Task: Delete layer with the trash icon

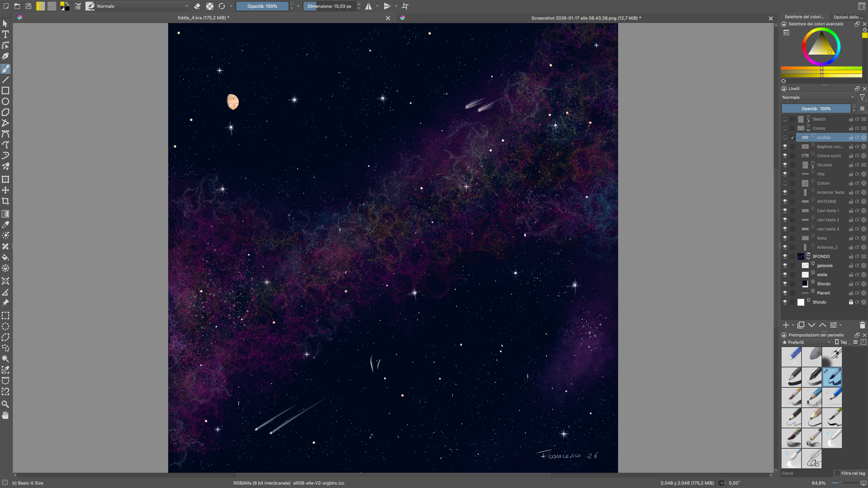Action: point(862,325)
